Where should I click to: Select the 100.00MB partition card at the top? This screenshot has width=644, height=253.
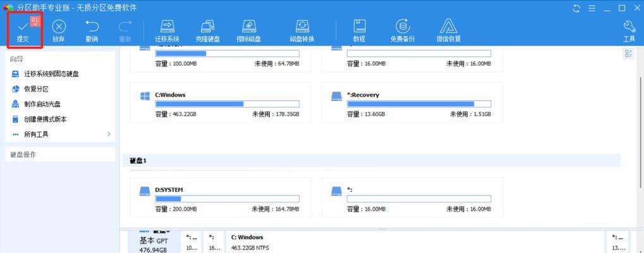pyautogui.click(x=221, y=59)
